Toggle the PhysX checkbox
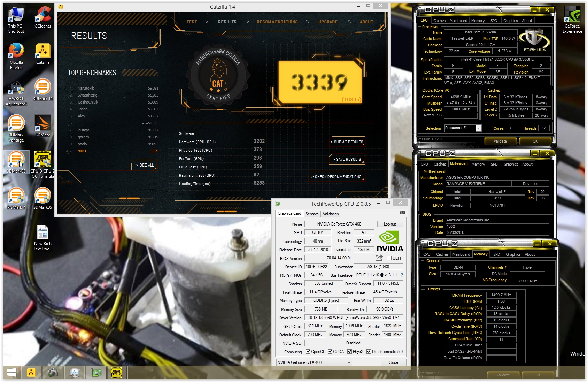This screenshot has height=382, width=588. (350, 352)
